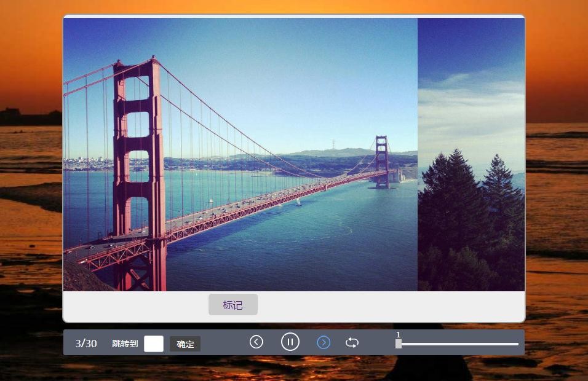Click the speed slider handle
The height and width of the screenshot is (381, 588).
tap(399, 344)
